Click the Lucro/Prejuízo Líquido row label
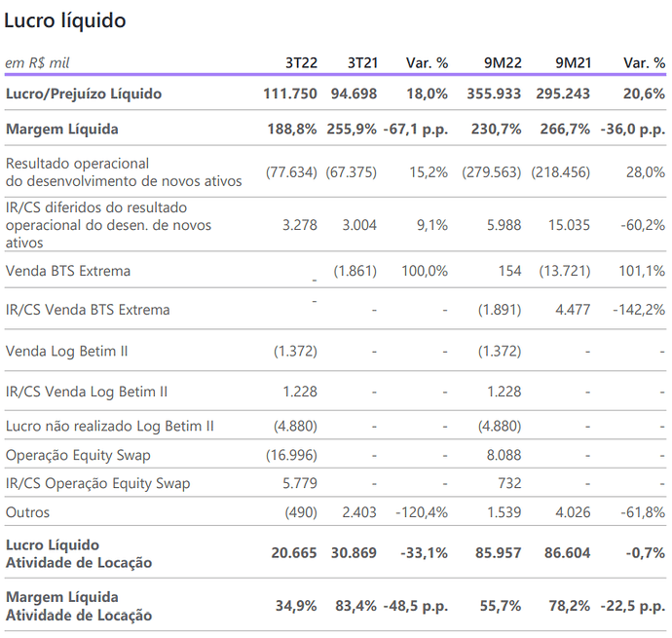The image size is (672, 638). coord(84,94)
